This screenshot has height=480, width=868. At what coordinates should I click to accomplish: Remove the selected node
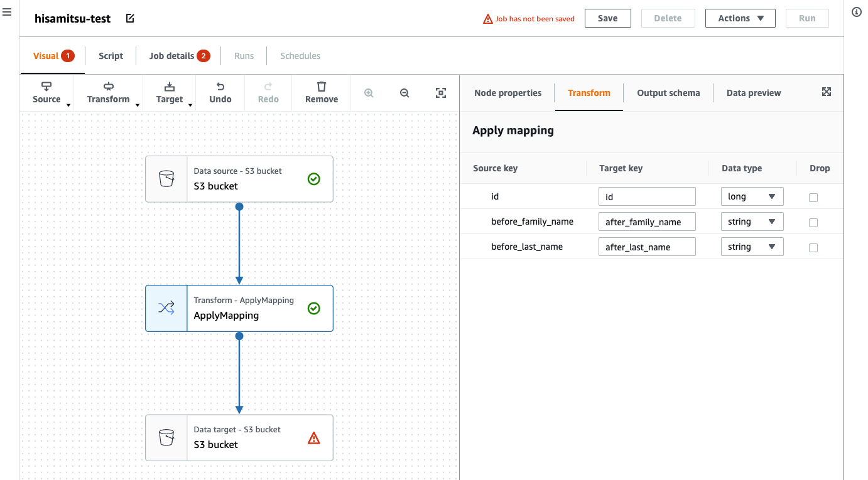click(322, 93)
